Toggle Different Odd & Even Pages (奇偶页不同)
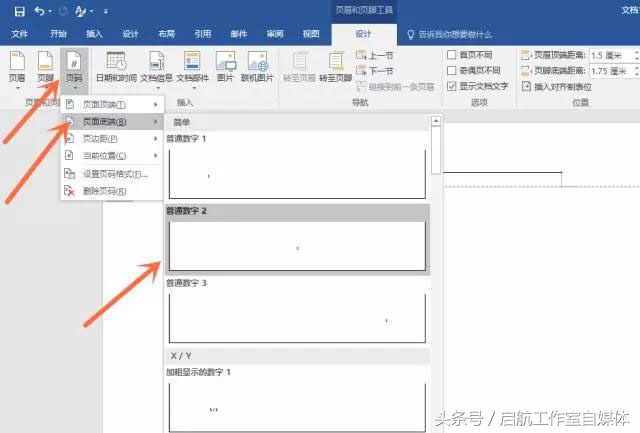Image resolution: width=640 pixels, height=433 pixels. coord(451,71)
